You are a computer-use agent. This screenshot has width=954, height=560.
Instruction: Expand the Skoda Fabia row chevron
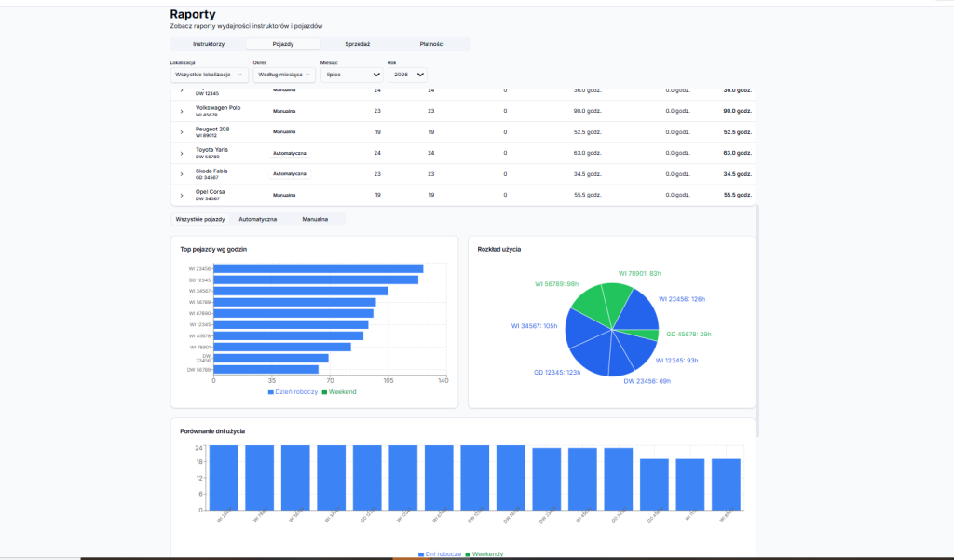pyautogui.click(x=182, y=174)
